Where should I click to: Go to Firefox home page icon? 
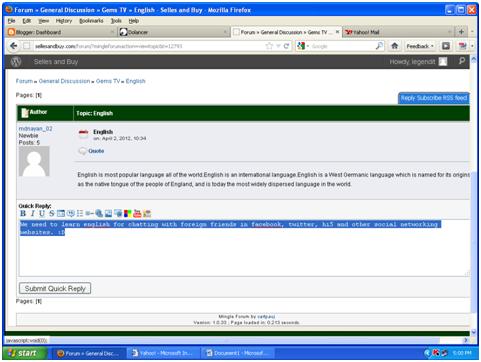click(395, 46)
